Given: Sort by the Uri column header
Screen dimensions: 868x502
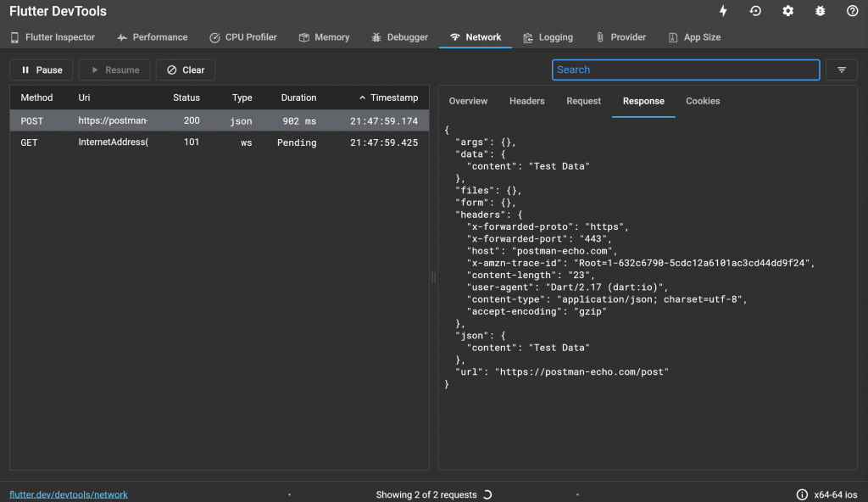Looking at the screenshot, I should point(84,98).
